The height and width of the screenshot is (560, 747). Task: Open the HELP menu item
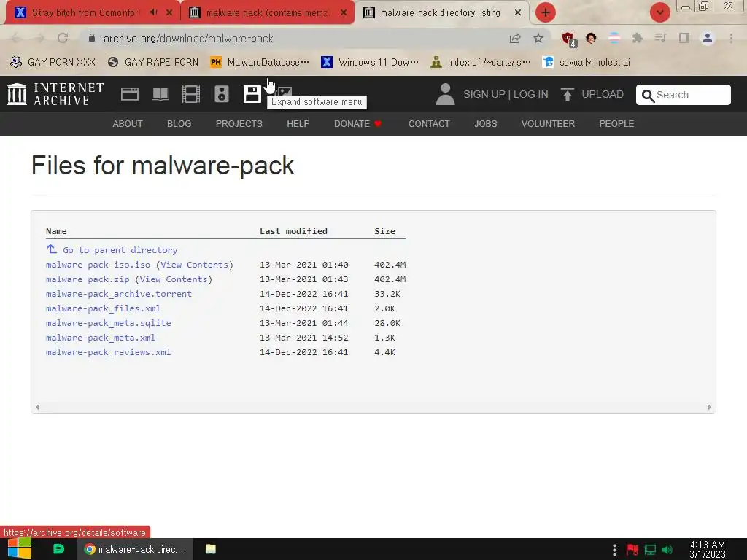point(298,124)
